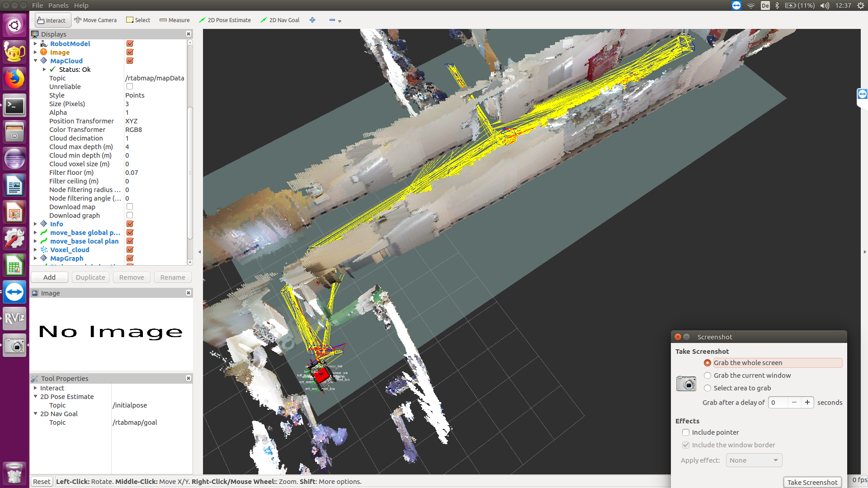Open Firefox from the dock
The width and height of the screenshot is (868, 488).
14,79
